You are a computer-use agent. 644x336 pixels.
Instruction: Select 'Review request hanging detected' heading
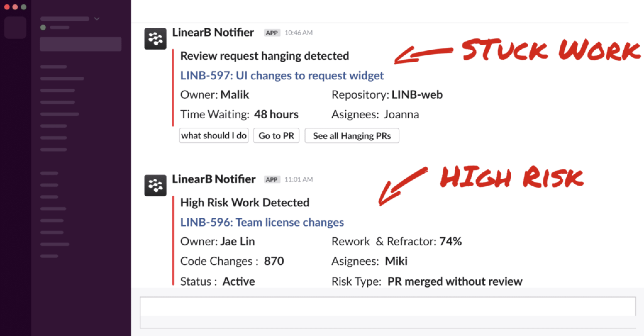point(264,56)
